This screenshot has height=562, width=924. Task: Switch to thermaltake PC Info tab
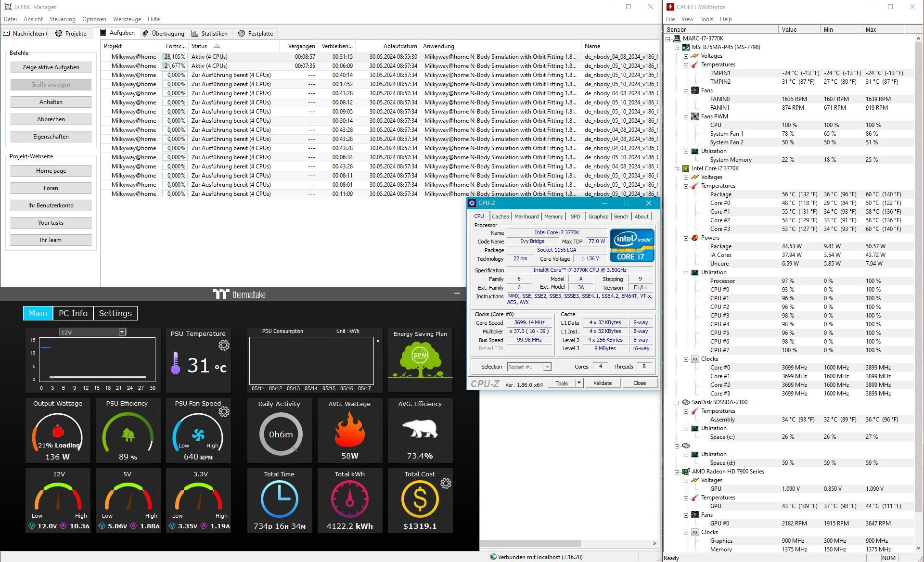pyautogui.click(x=73, y=313)
